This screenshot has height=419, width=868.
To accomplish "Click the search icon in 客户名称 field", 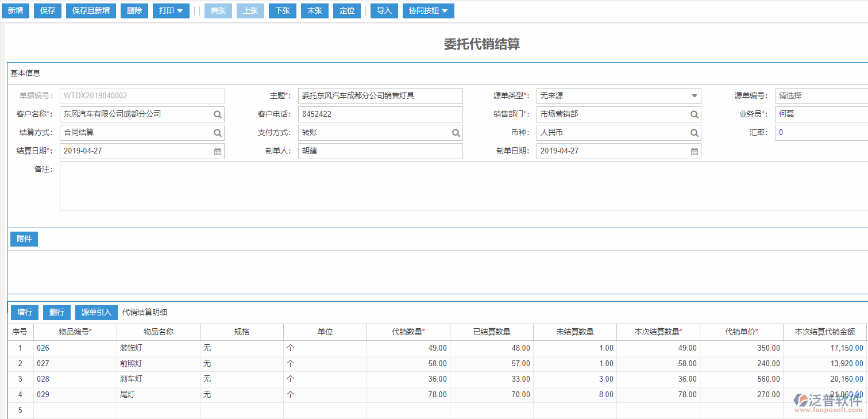I will point(218,114).
